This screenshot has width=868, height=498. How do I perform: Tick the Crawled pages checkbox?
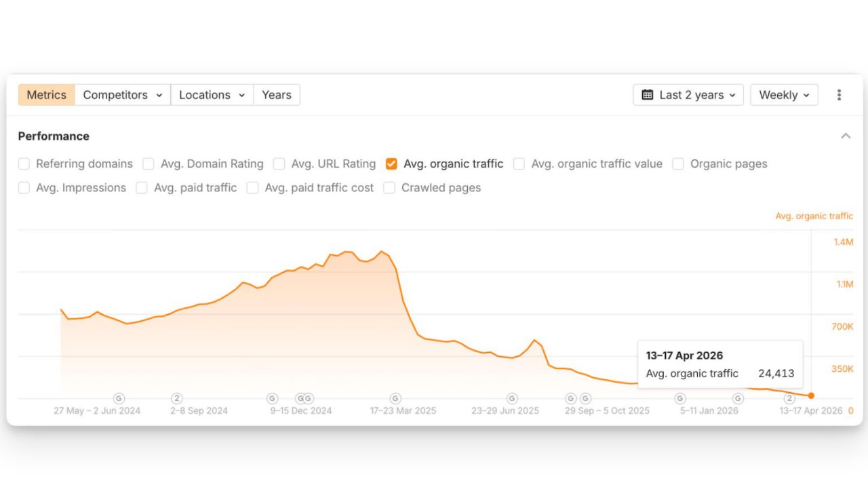pyautogui.click(x=389, y=188)
